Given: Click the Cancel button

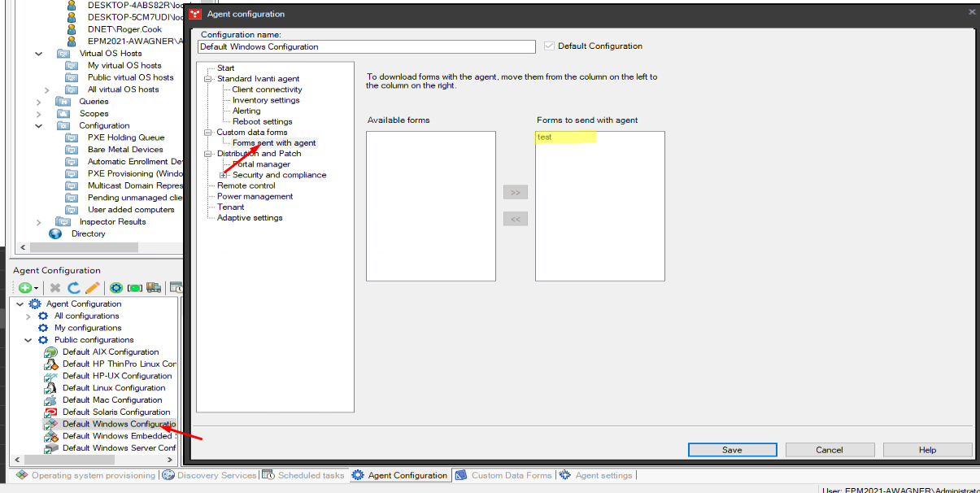Looking at the screenshot, I should pyautogui.click(x=830, y=450).
